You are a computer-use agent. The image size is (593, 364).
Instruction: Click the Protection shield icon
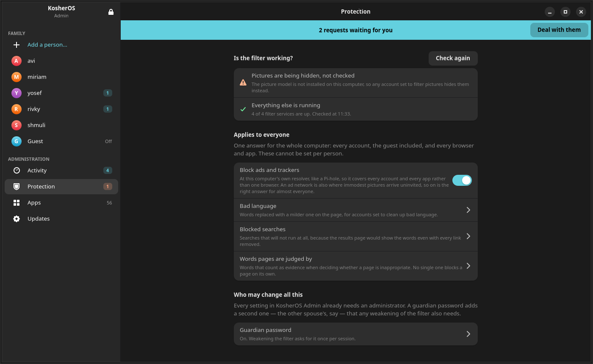click(17, 187)
